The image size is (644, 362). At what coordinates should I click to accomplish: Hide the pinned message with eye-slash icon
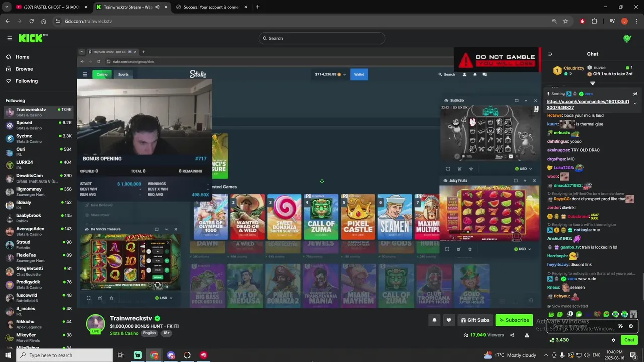click(x=635, y=94)
